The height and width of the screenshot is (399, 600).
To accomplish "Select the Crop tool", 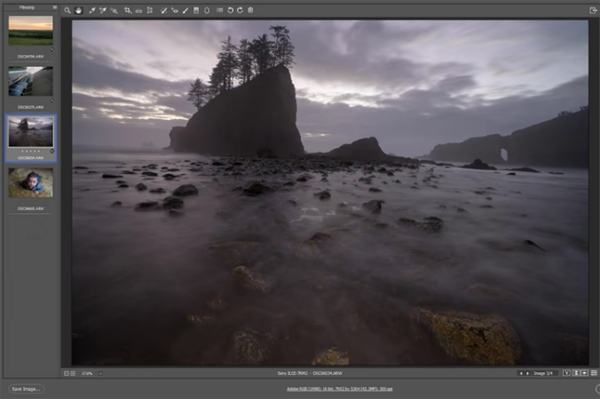I will pyautogui.click(x=128, y=10).
